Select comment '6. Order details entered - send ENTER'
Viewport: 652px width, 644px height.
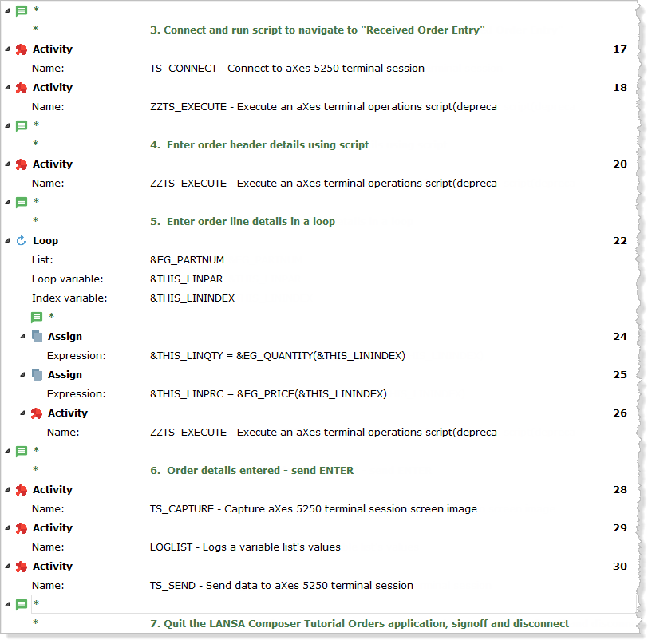pos(251,471)
